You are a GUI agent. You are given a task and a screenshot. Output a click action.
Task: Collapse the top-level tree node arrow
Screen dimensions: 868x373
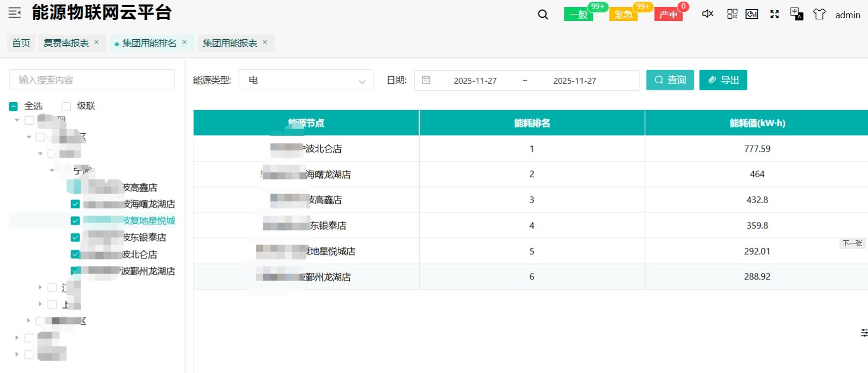click(17, 120)
